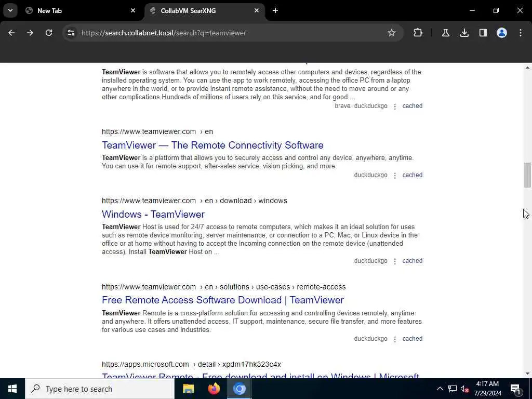Click 'brave' engine label on top result
532x399 pixels.
(x=342, y=106)
